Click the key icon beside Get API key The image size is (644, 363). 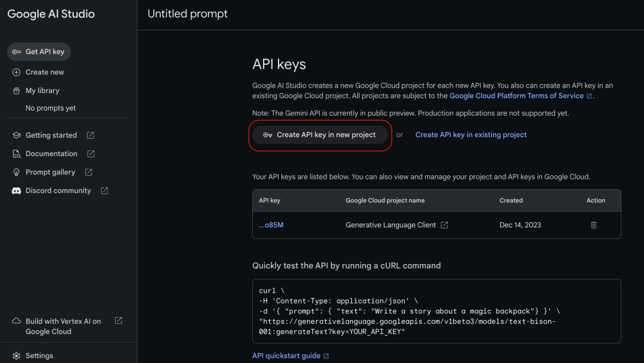pos(17,52)
